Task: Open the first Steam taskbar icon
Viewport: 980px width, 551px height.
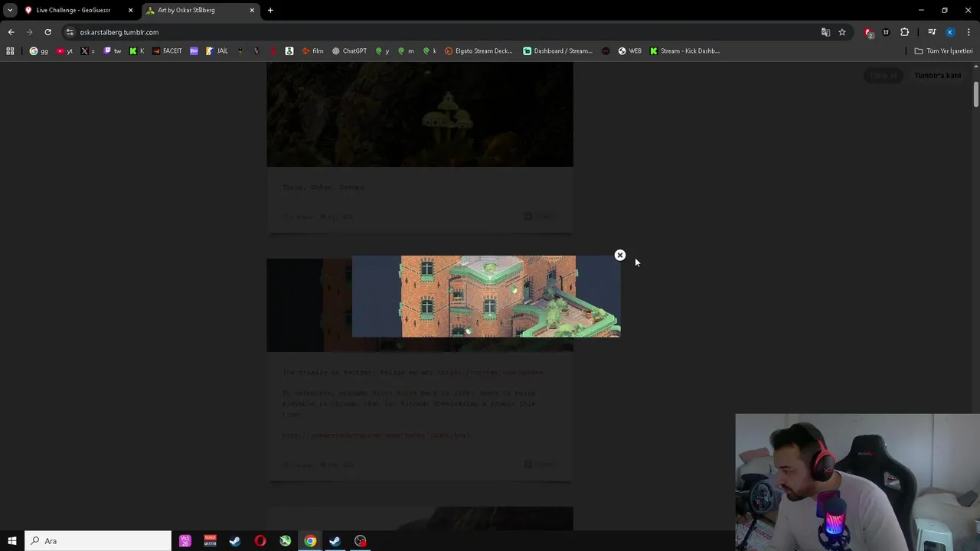Action: (235, 541)
